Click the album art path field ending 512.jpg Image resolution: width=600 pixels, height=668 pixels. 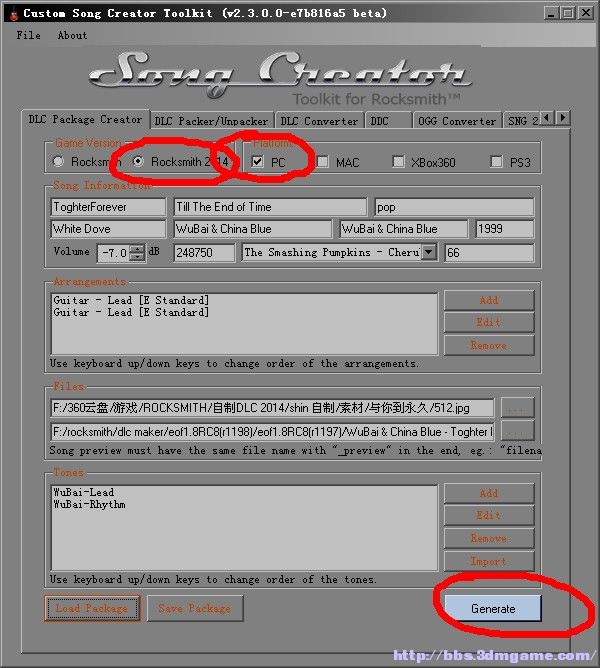pos(272,408)
